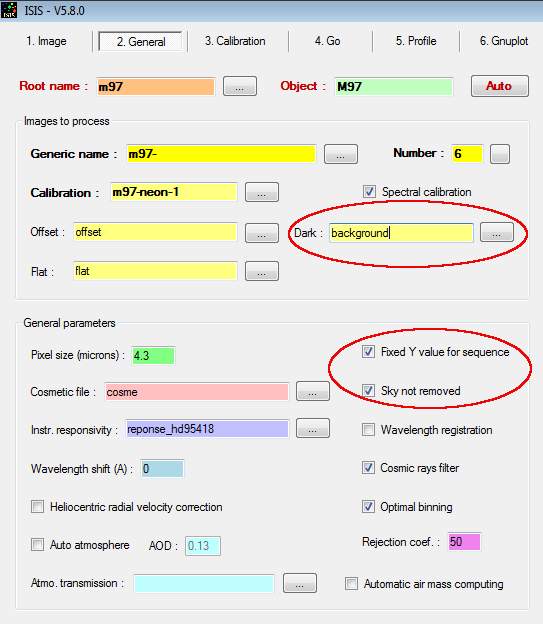Enable Wavelength registration checkbox

(368, 430)
